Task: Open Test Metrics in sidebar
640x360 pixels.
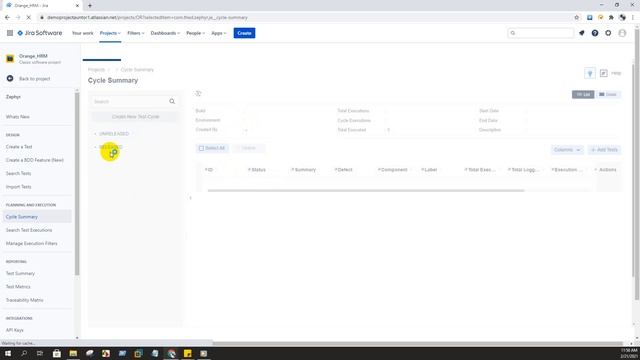Action: pos(18,287)
